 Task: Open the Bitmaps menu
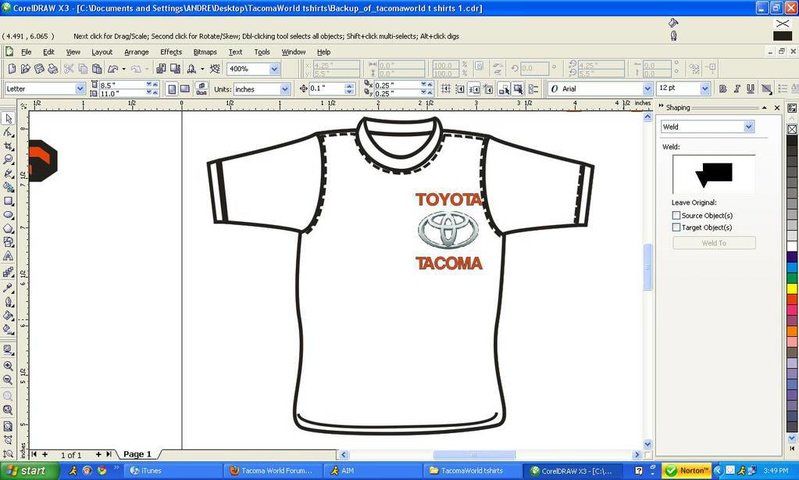coord(205,52)
